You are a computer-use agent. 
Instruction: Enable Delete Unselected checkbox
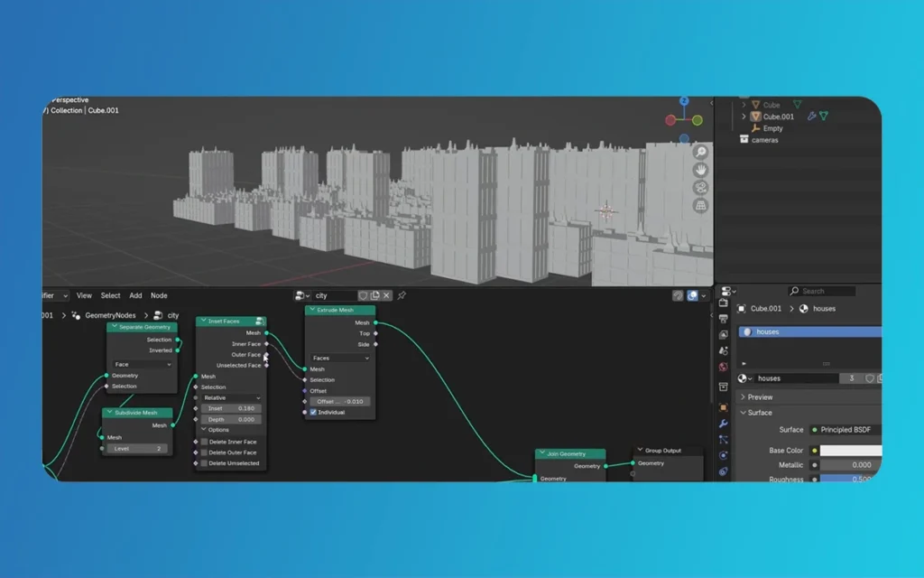click(x=205, y=463)
